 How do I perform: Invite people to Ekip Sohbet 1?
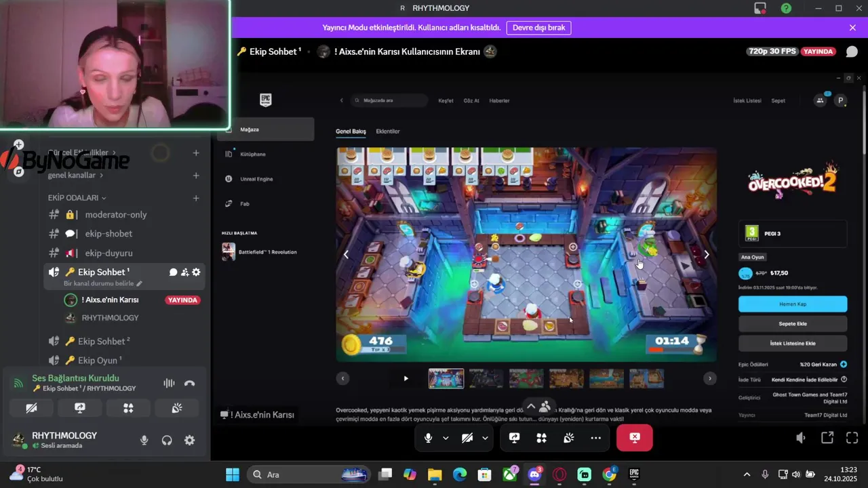[x=184, y=272]
